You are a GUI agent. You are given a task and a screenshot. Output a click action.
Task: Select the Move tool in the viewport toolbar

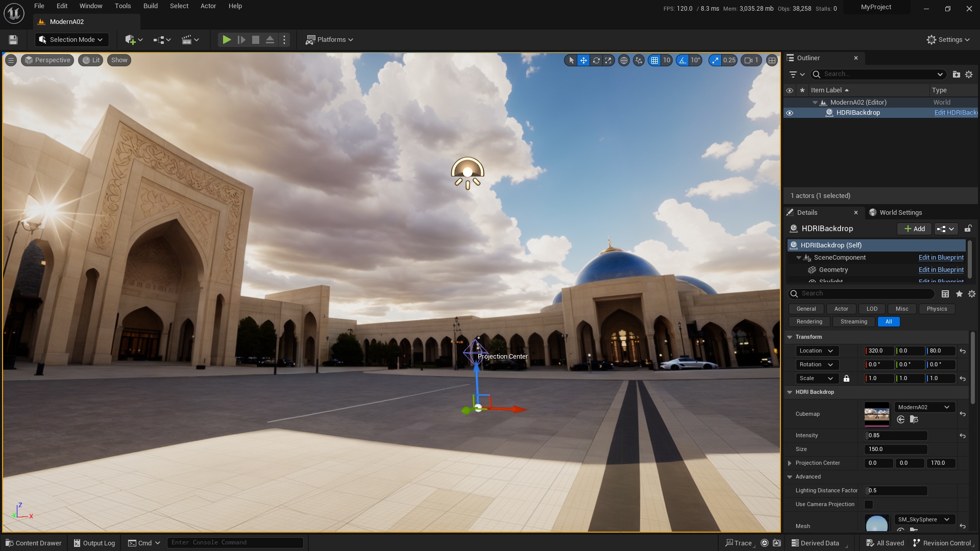click(x=583, y=60)
